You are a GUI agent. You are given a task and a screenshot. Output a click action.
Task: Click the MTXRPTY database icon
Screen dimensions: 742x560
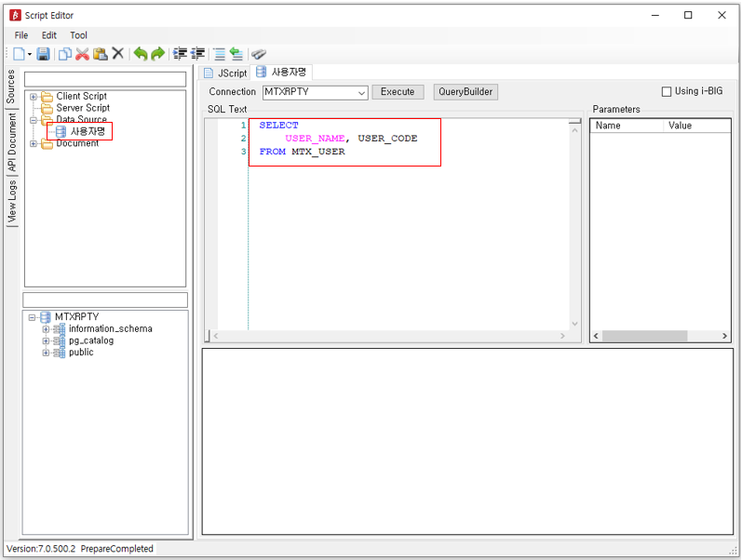46,317
